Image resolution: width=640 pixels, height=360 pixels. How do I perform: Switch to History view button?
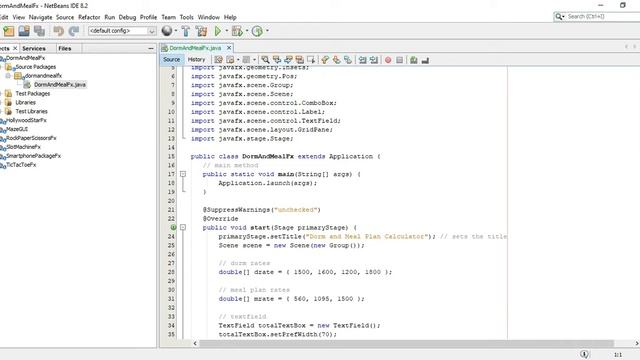(x=196, y=60)
